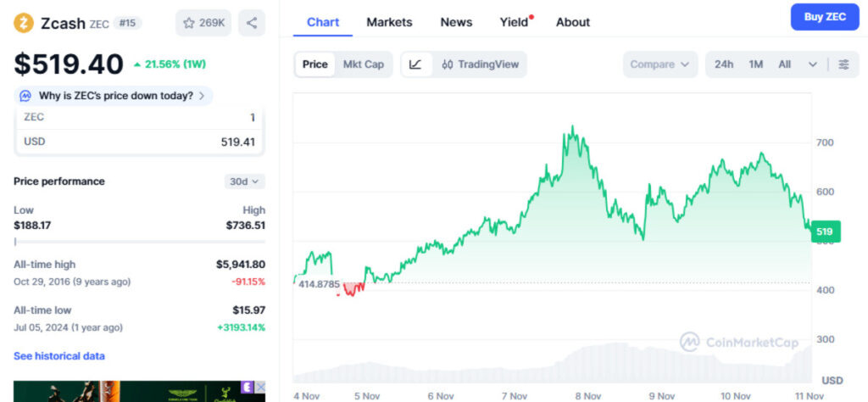Click the Buy ZEC button
Viewport: 868px width, 402px height.
[824, 17]
